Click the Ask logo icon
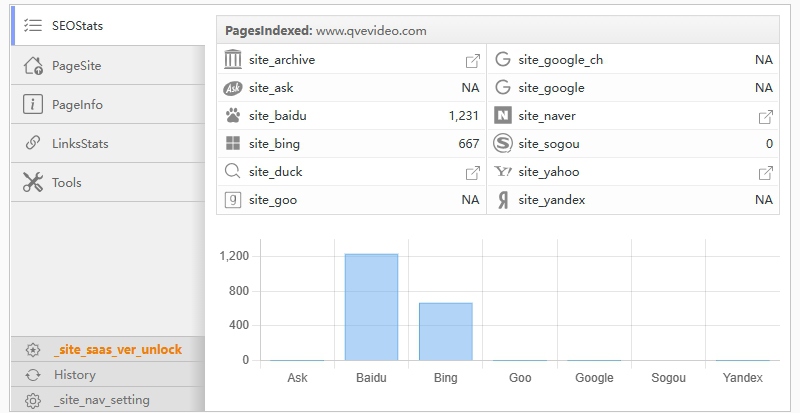Screen dimensions: 800x413 pos(233,88)
